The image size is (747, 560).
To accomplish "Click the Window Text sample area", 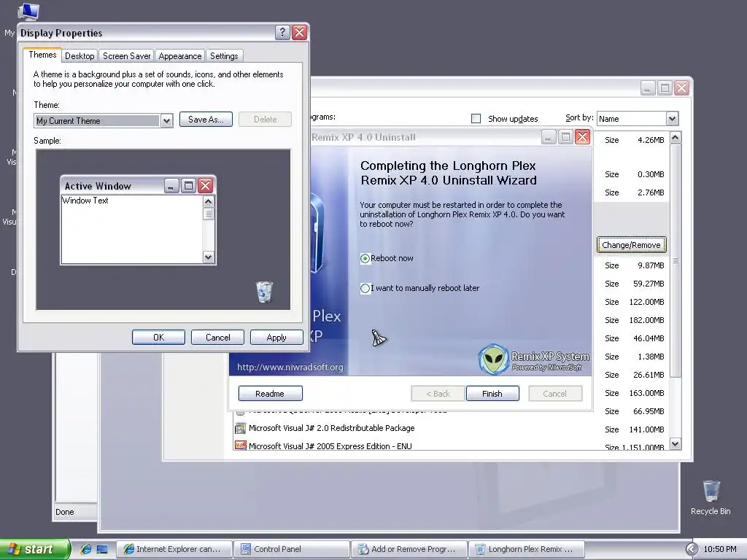I will pyautogui.click(x=132, y=230).
